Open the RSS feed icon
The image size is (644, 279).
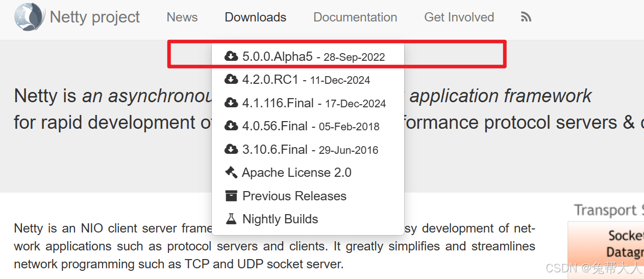(x=526, y=17)
